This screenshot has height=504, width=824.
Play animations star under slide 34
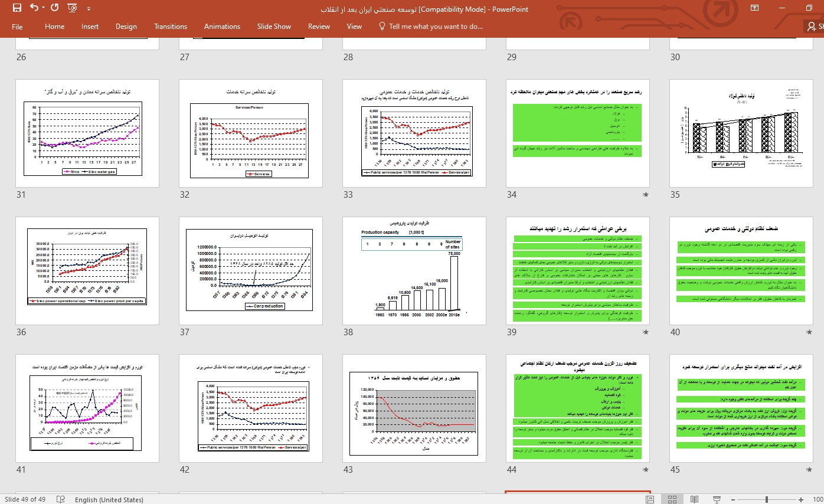(x=645, y=195)
